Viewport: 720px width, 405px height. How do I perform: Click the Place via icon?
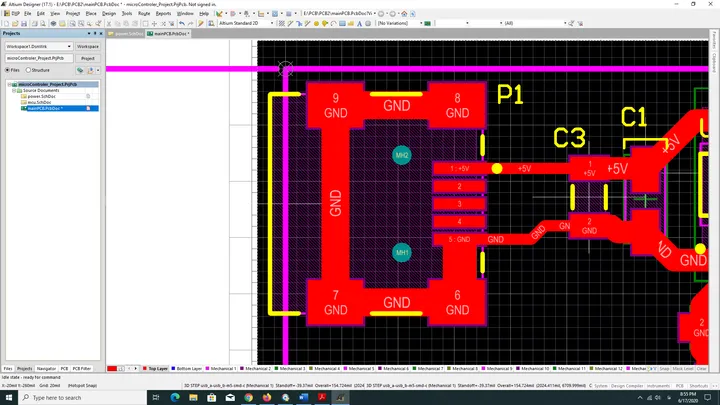325,23
